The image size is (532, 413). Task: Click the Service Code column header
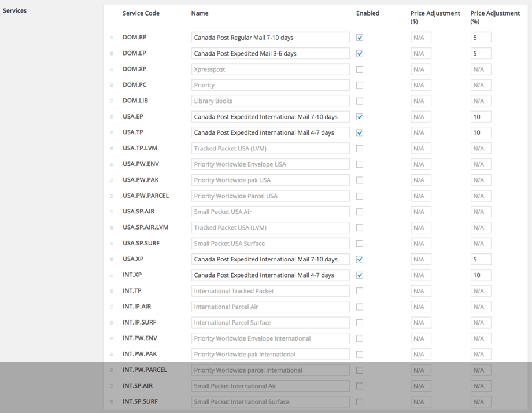click(x=141, y=13)
